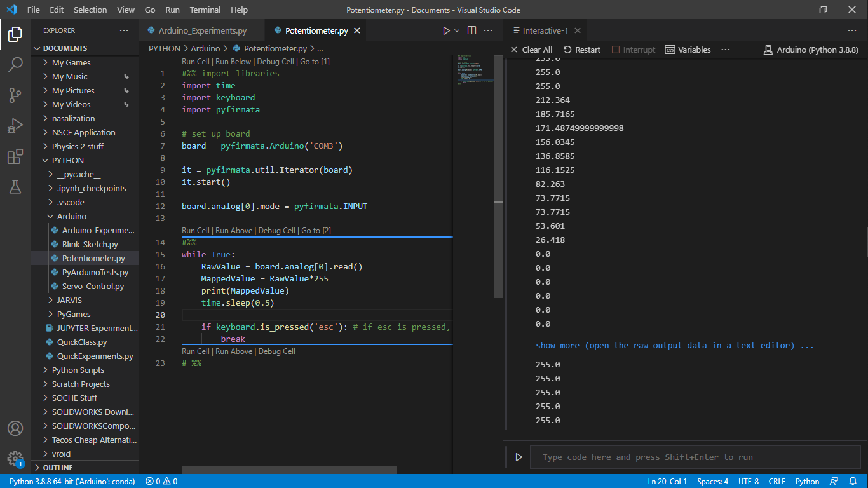Open the File menu

(x=33, y=10)
